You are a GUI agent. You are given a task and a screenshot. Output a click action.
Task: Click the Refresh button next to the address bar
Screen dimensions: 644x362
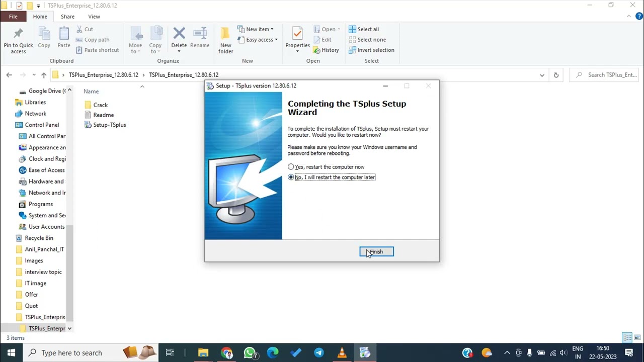pos(556,75)
